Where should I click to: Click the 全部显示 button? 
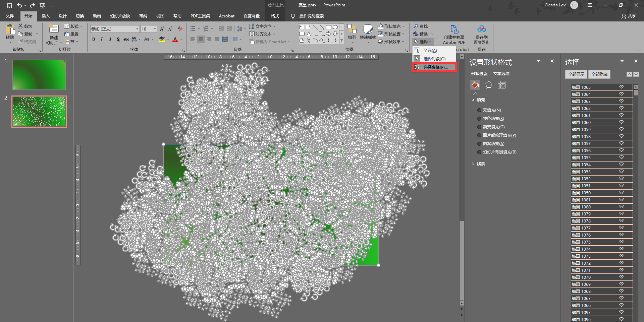[576, 74]
